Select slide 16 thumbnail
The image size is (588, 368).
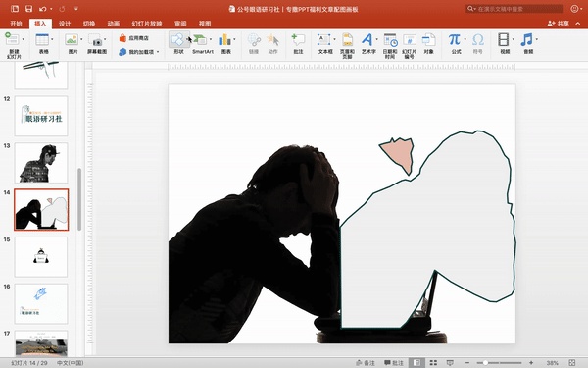[41, 304]
